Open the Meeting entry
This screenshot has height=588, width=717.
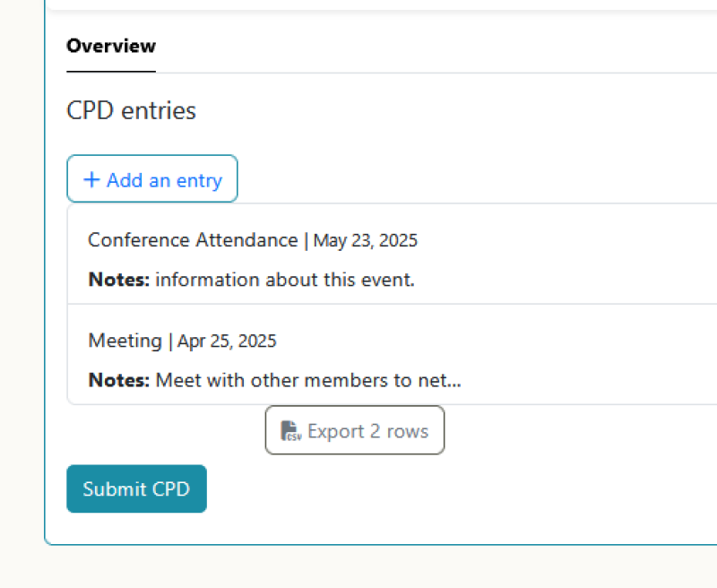pos(125,341)
